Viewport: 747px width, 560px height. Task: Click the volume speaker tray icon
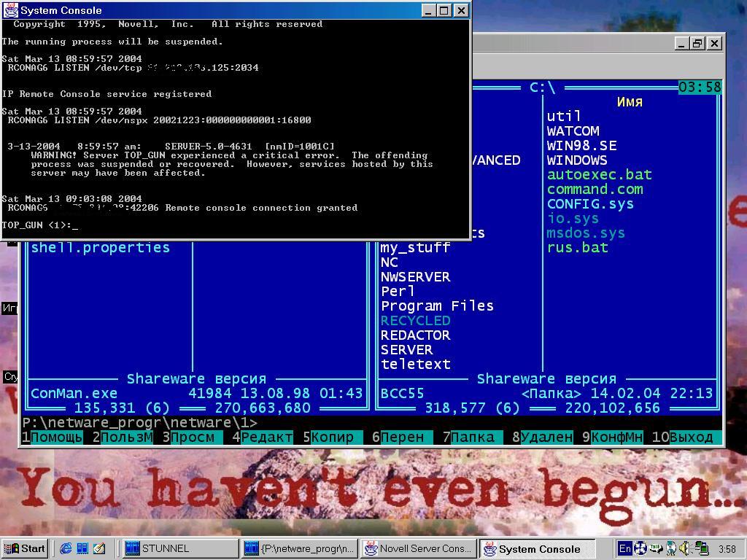685,548
